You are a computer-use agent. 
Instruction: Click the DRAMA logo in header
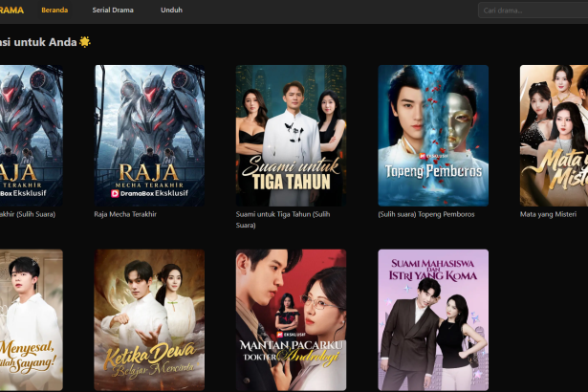[x=11, y=11]
